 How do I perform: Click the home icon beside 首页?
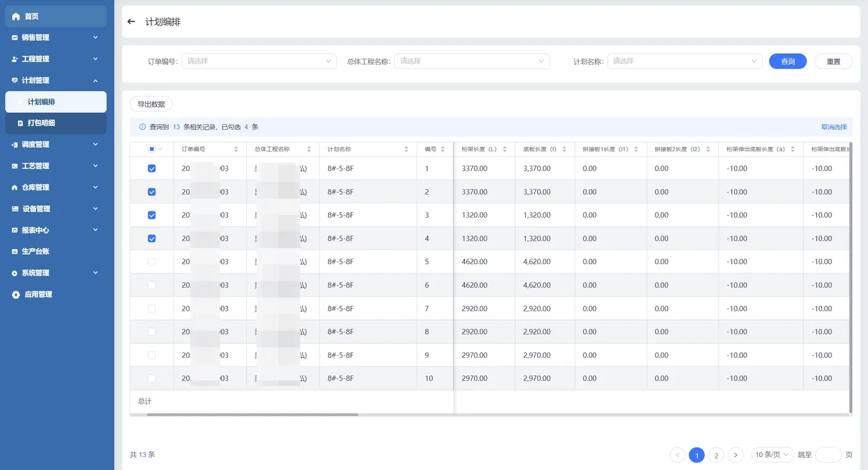tap(16, 17)
